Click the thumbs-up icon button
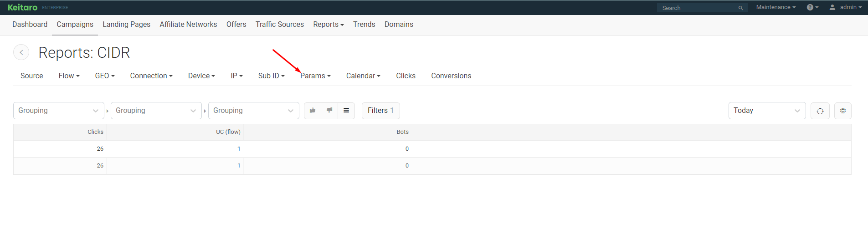The height and width of the screenshot is (244, 868). 313,111
